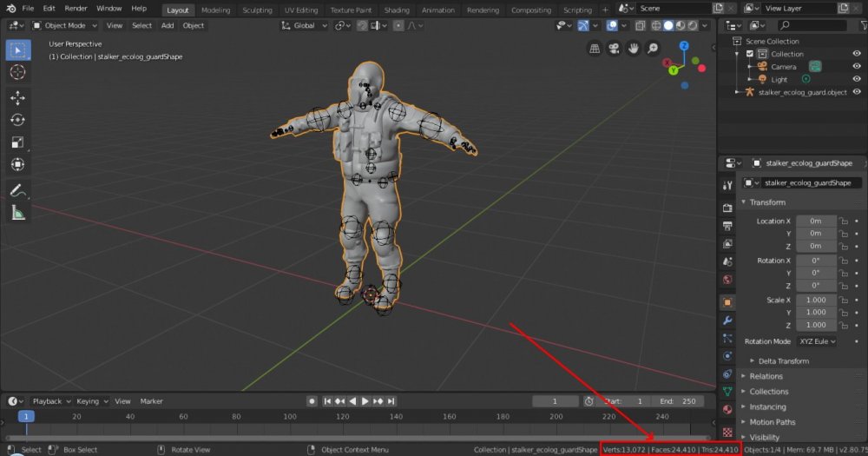Open the Object properties tab
The width and height of the screenshot is (868, 456).
click(727, 302)
